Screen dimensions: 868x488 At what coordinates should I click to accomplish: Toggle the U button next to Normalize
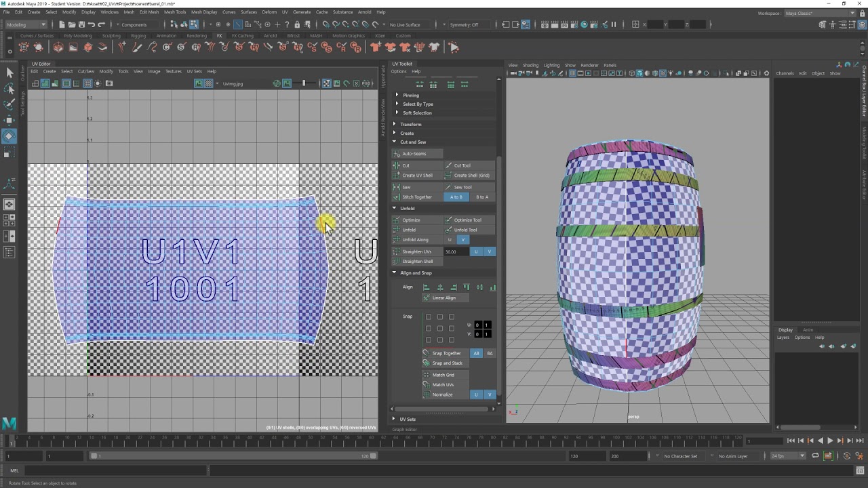(476, 394)
